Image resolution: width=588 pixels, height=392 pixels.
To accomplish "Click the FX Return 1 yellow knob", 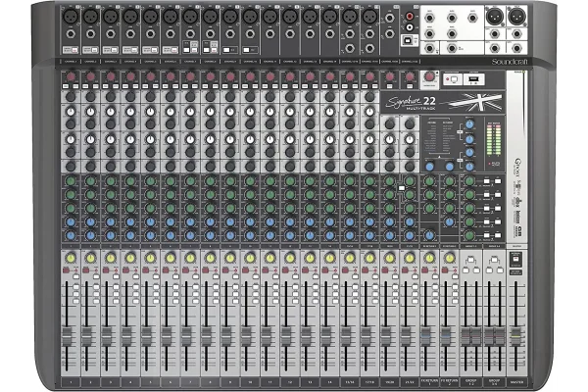I will (429, 258).
